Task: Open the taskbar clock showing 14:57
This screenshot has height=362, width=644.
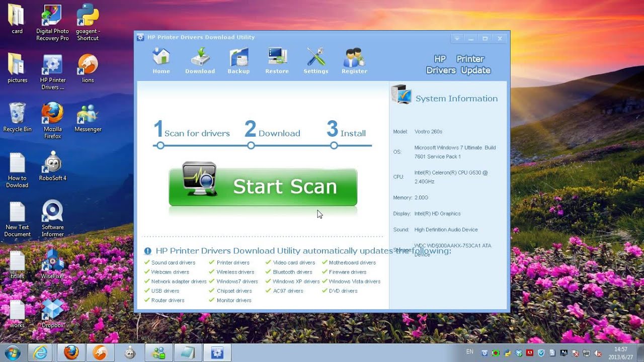Action: (x=621, y=353)
